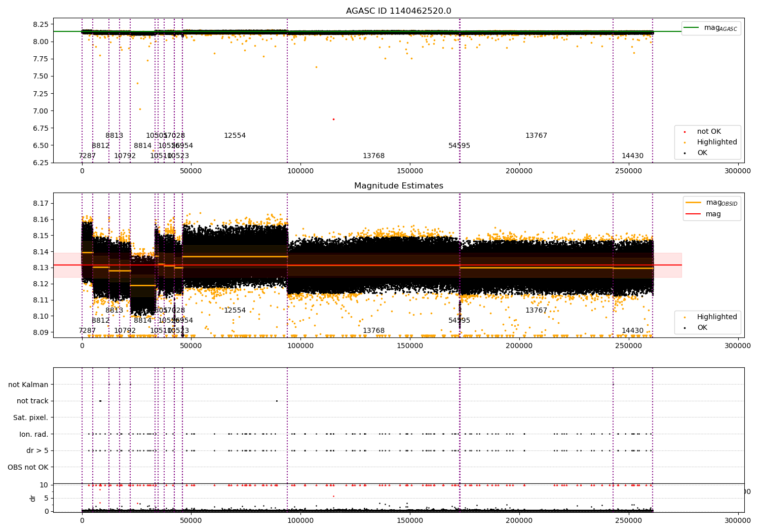This screenshot has width=760, height=532.
Task: Click the "8.25" y-axis tick label
Action: coord(40,24)
